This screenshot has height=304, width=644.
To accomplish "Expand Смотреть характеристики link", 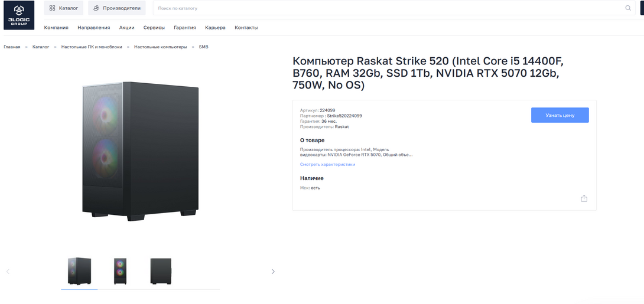I will tap(327, 165).
